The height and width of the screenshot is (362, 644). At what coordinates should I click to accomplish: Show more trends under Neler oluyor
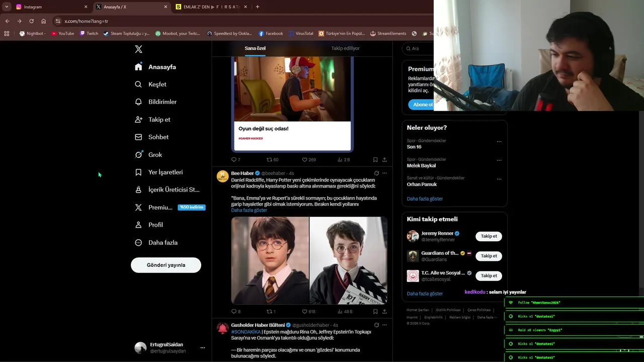click(425, 199)
